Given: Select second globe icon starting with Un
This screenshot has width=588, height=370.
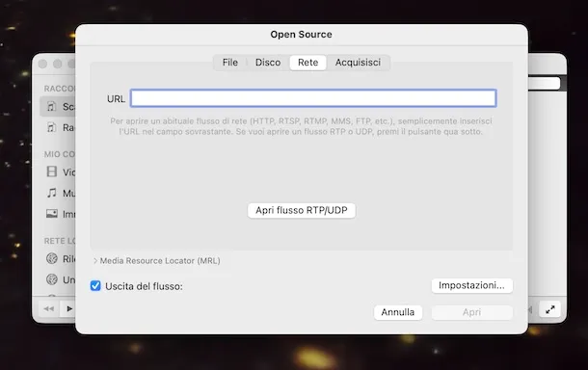Looking at the screenshot, I should (52, 279).
